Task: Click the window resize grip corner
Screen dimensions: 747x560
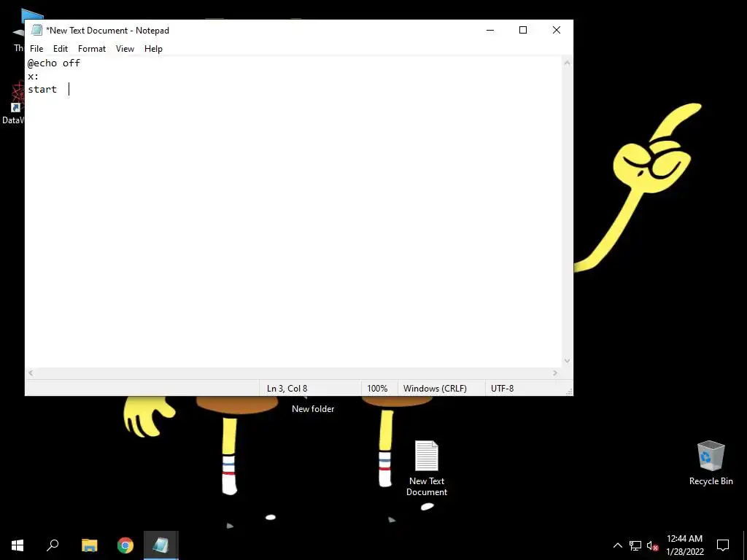Action: coord(569,392)
